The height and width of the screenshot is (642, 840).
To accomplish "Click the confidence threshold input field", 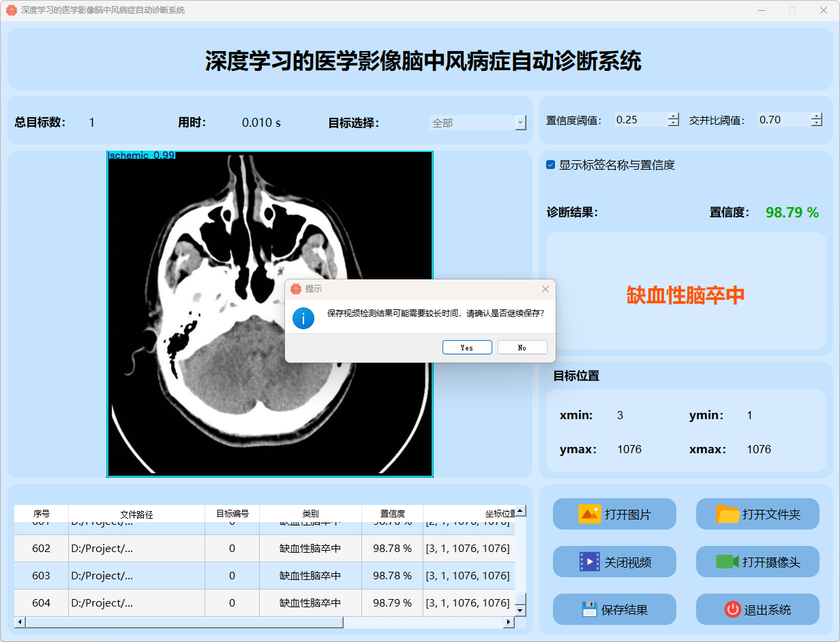I will coord(640,120).
